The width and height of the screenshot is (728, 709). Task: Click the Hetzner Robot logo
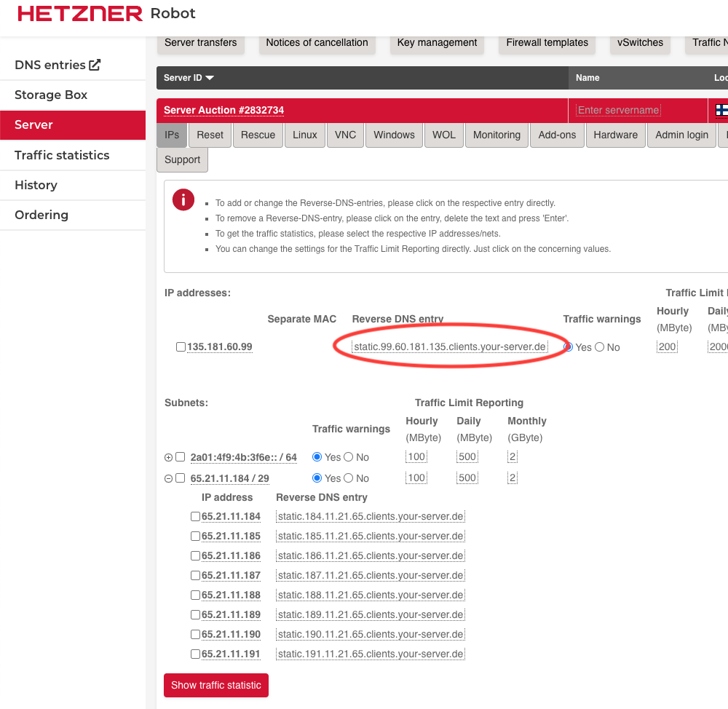pos(106,14)
